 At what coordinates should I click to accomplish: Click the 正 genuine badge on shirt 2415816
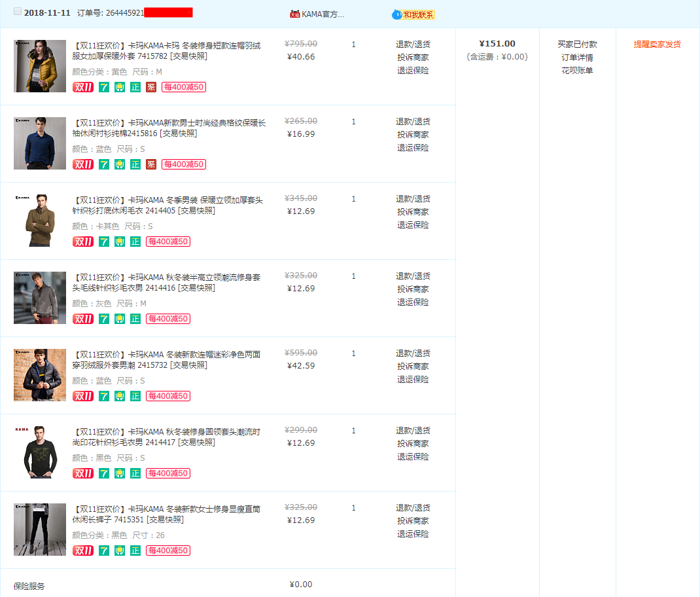[135, 164]
